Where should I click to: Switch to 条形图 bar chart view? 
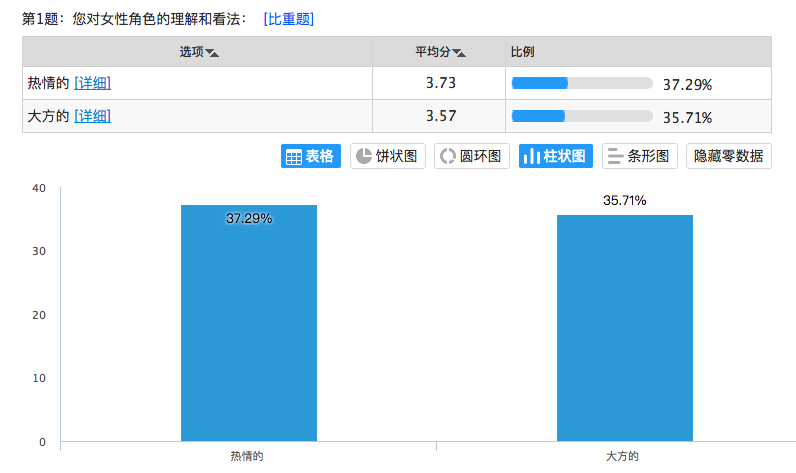tap(640, 156)
